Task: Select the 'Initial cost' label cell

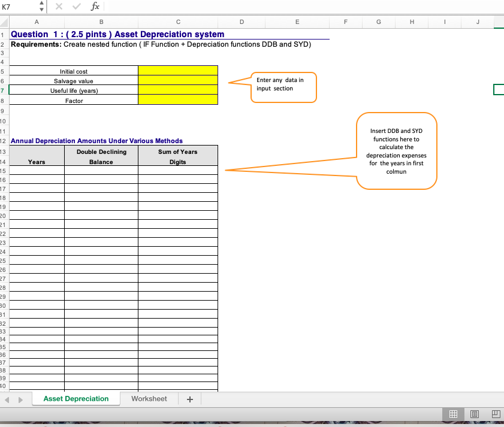Action: (x=74, y=71)
